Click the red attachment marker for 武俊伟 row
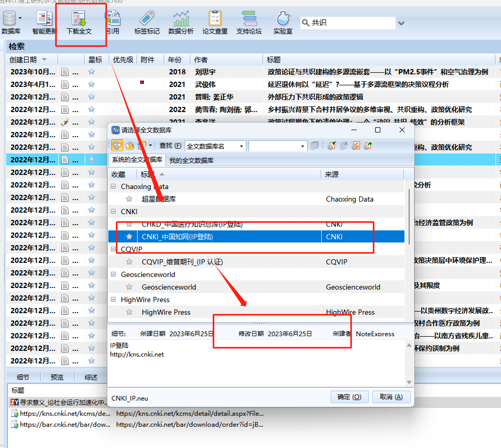 [x=142, y=82]
